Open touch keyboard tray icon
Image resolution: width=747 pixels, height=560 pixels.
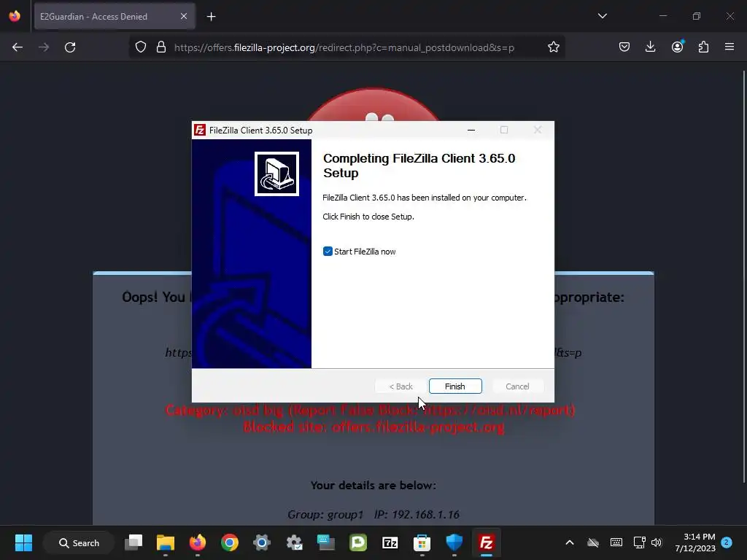616,542
